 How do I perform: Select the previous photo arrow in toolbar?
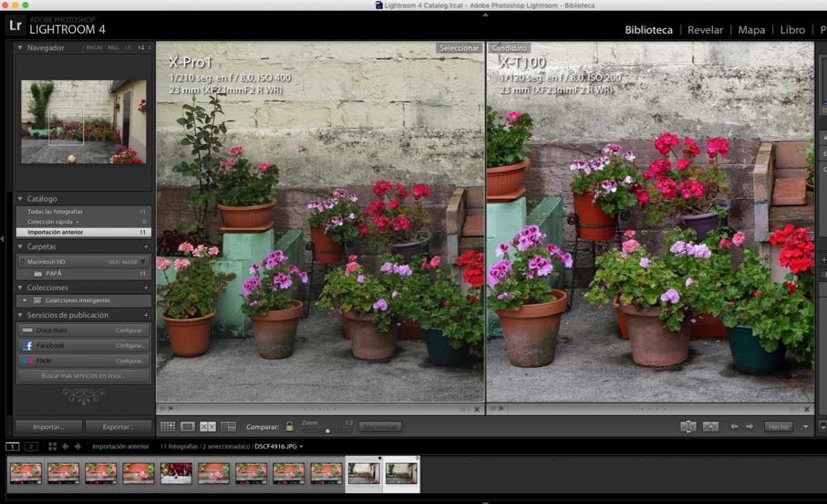tap(734, 427)
